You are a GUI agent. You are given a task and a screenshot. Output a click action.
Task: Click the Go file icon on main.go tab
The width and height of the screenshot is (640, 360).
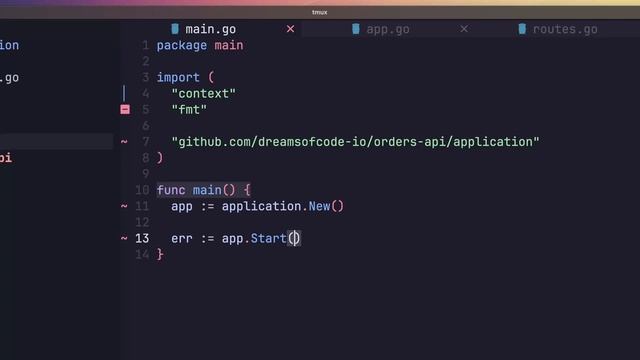[x=175, y=29]
